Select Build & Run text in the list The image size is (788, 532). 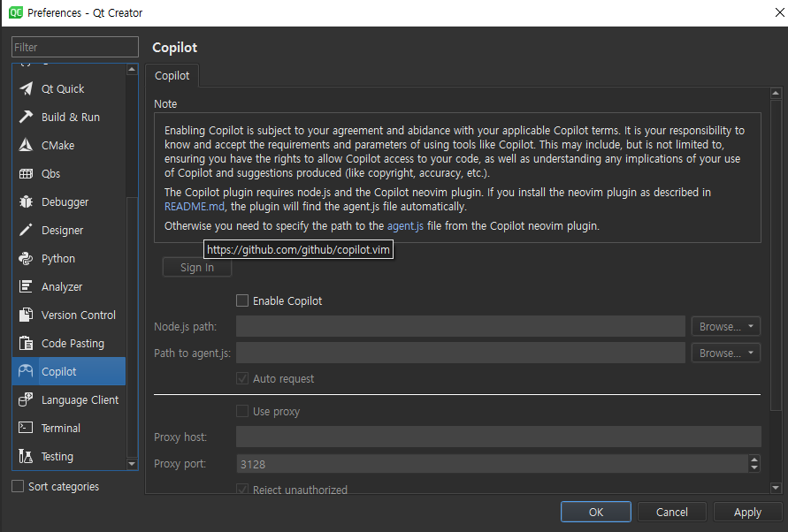point(71,117)
